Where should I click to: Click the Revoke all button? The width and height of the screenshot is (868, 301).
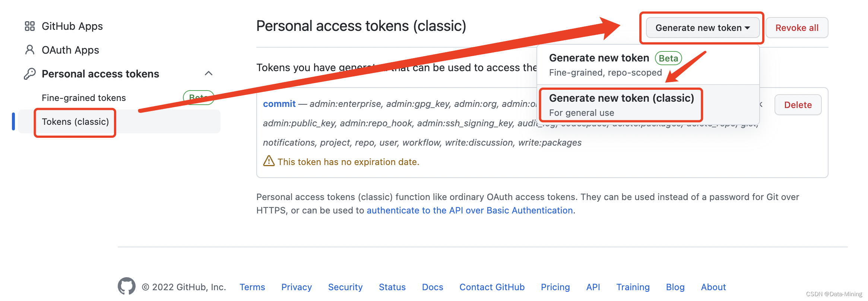[797, 28]
